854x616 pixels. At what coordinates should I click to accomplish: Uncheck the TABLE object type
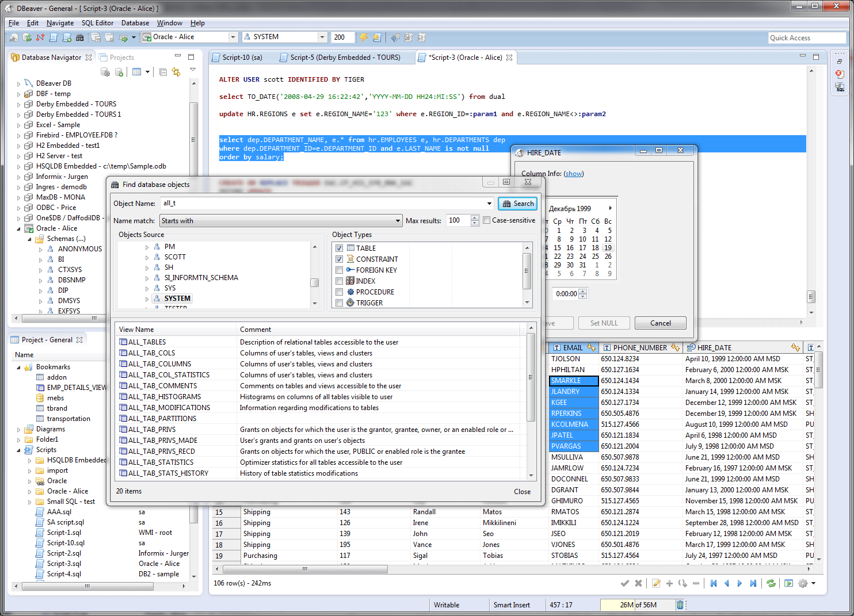[340, 248]
